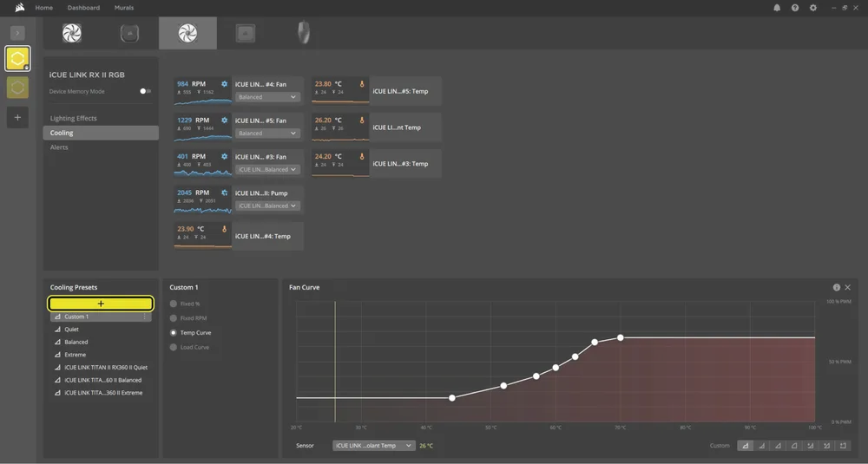
Task: Open the help question mark icon
Action: pos(795,8)
